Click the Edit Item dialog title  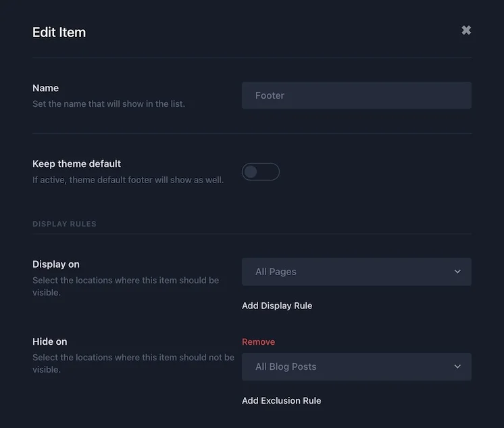coord(59,32)
